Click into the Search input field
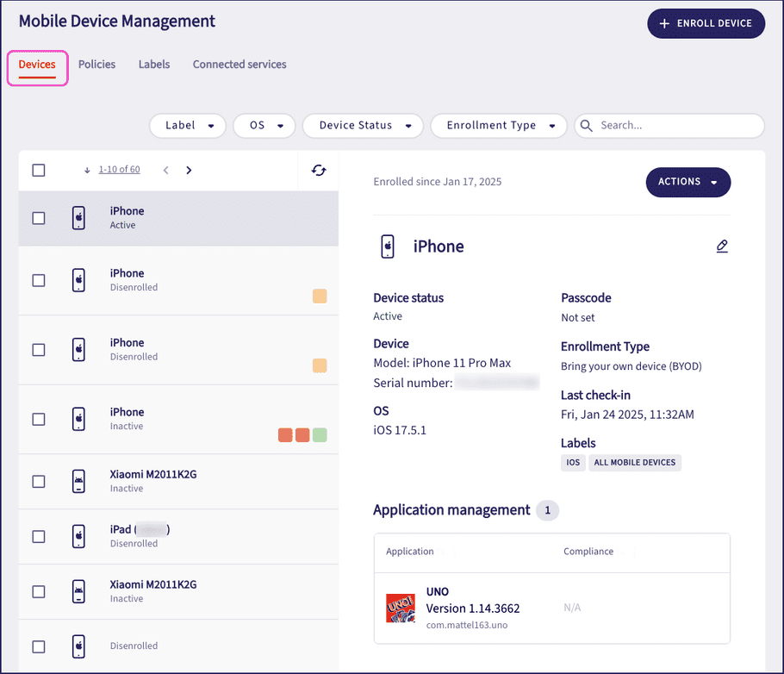 pyautogui.click(x=669, y=126)
